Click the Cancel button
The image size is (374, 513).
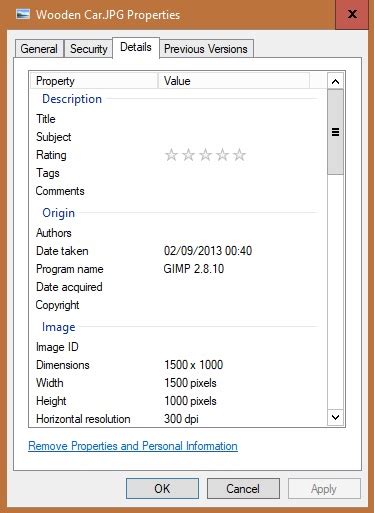[243, 489]
